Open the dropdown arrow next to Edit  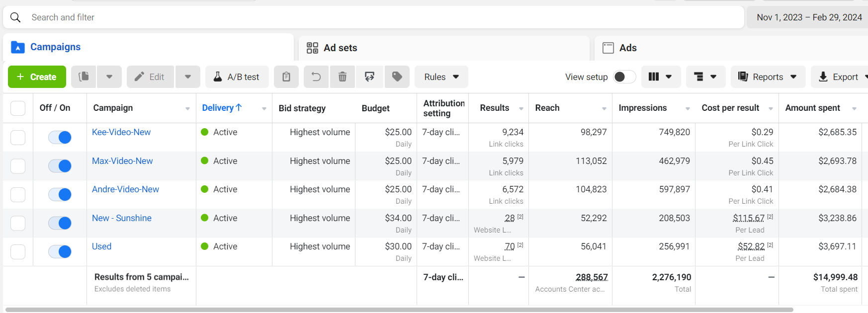188,77
